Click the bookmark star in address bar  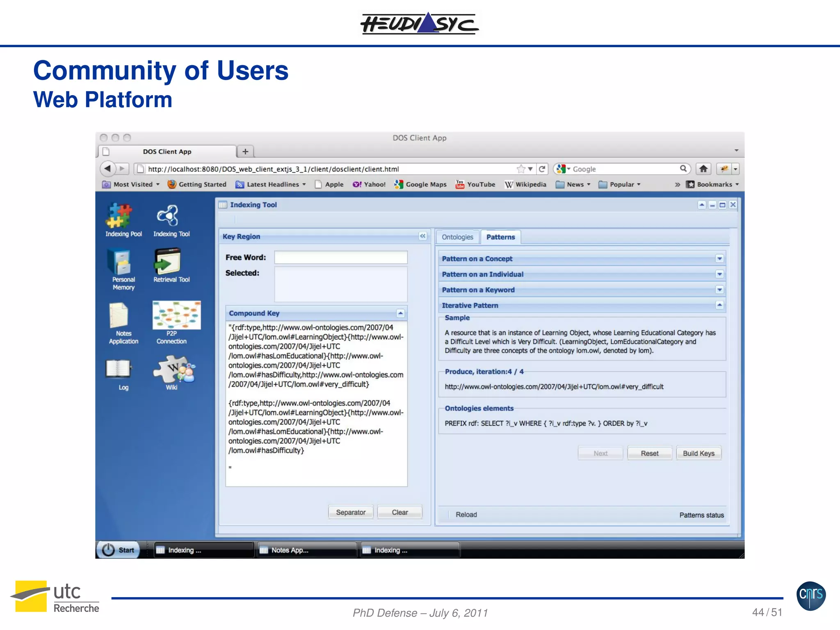(x=521, y=169)
